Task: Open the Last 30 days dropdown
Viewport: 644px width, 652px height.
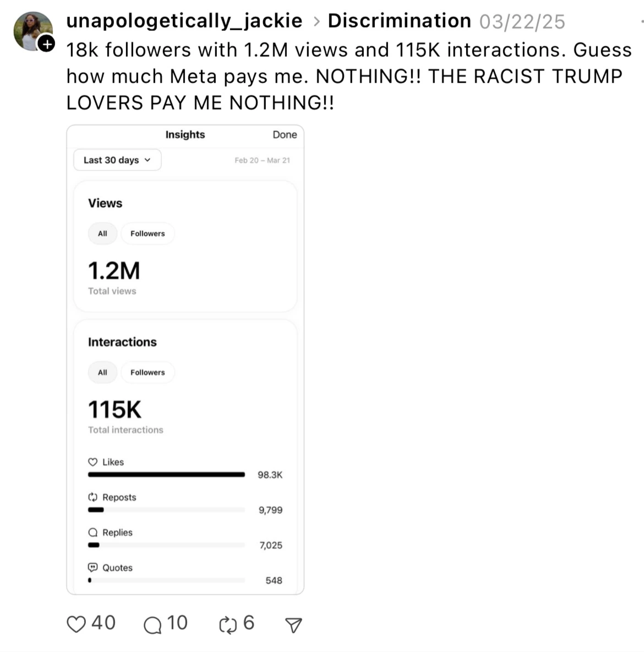Action: [x=117, y=160]
